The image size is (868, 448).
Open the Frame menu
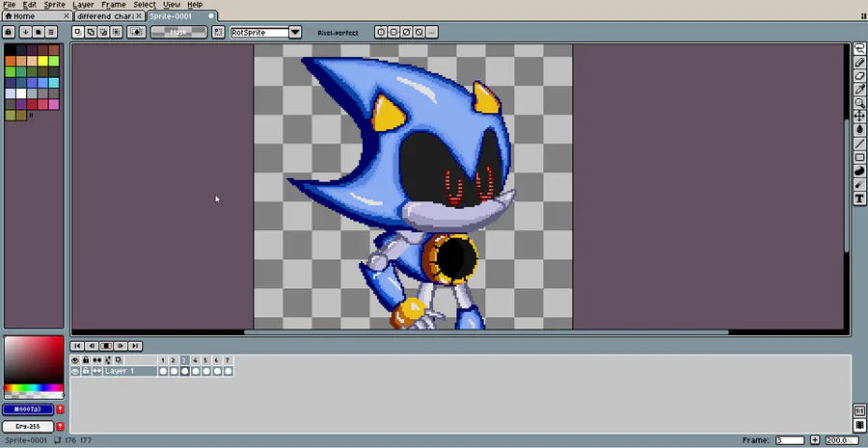[114, 5]
